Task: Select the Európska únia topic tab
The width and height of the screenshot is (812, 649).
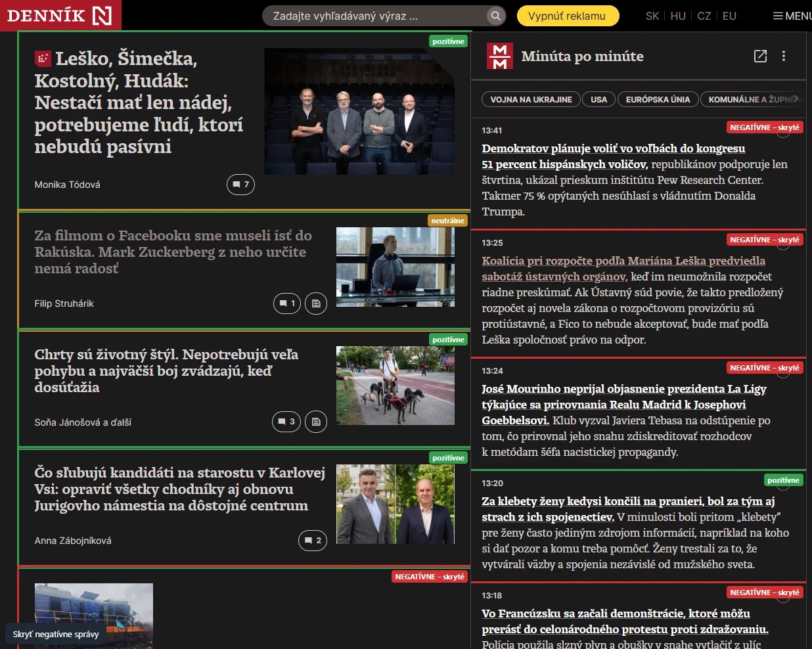Action: 658,99
